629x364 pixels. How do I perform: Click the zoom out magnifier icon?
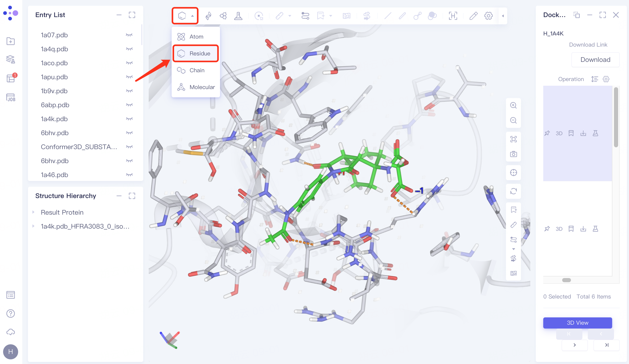(513, 120)
